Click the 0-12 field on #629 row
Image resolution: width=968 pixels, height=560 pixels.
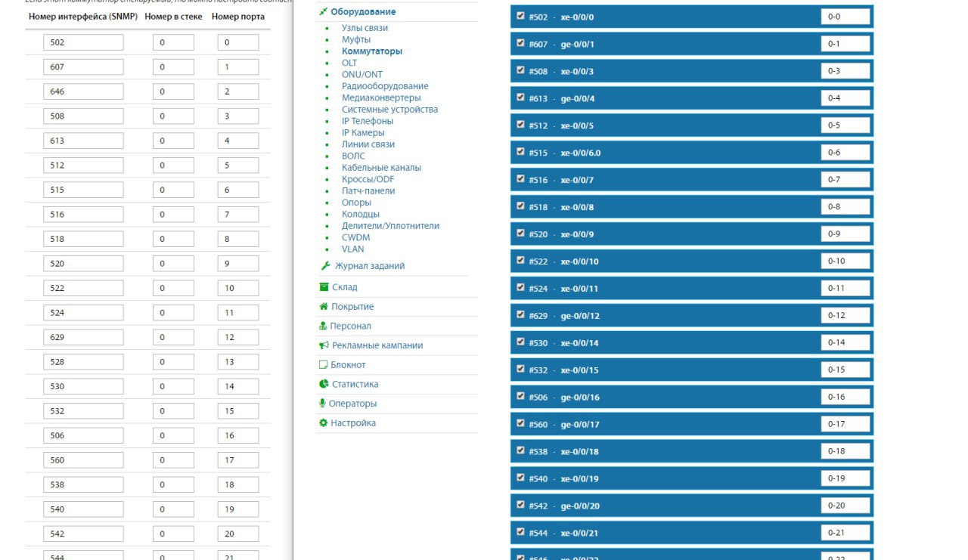click(845, 315)
